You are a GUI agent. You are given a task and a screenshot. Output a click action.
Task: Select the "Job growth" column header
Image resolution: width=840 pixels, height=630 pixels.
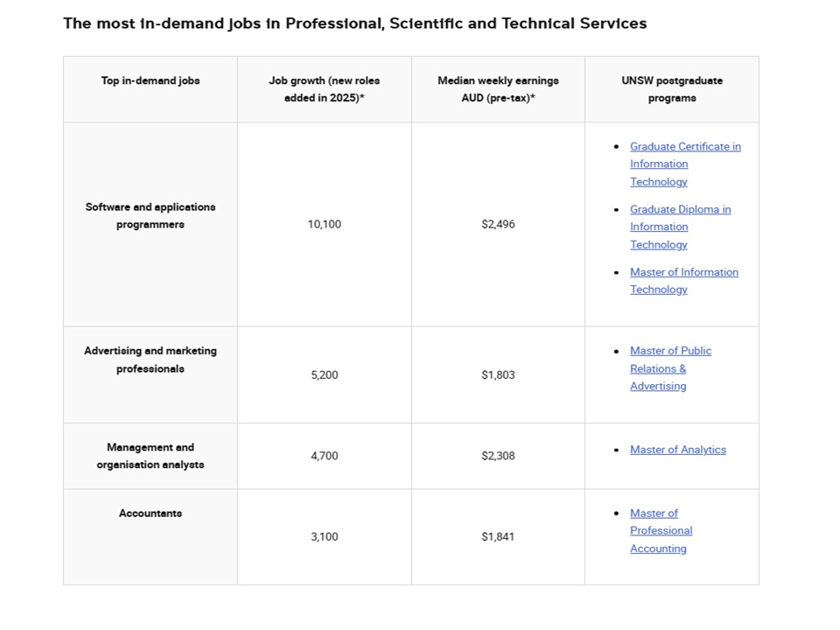324,89
